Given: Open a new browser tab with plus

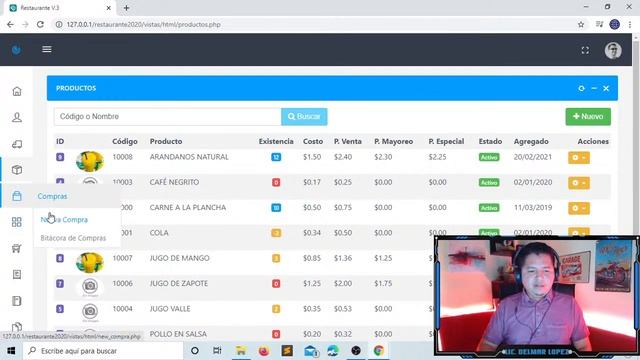Looking at the screenshot, I should 127,8.
